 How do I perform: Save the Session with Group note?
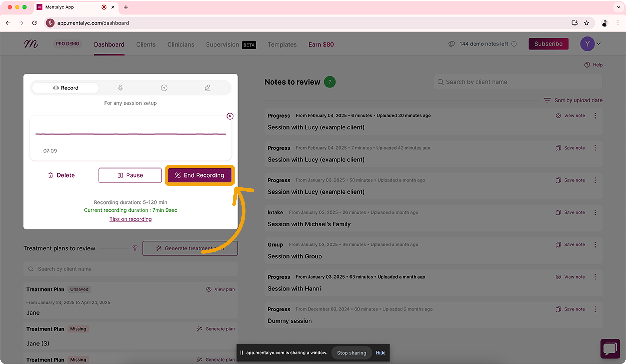click(x=570, y=245)
